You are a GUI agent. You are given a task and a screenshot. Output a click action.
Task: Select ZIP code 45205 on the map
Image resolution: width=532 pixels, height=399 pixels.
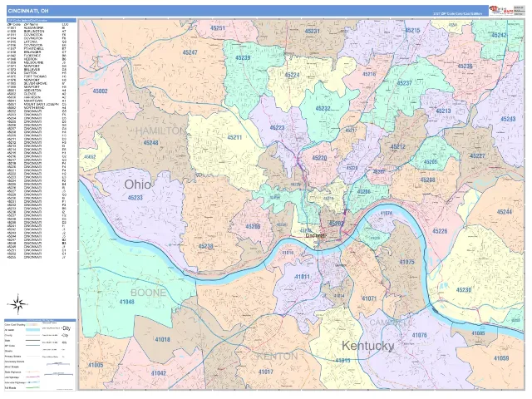tap(253, 226)
